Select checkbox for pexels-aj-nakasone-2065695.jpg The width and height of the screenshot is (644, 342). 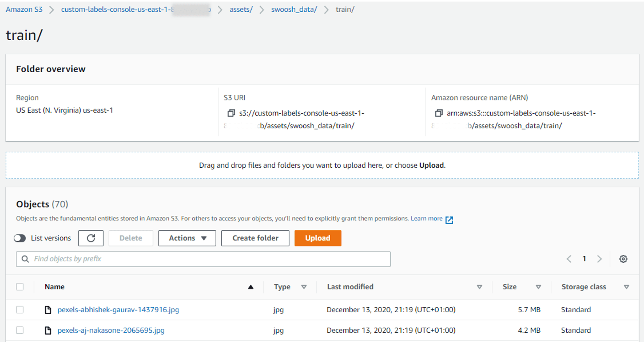pyautogui.click(x=20, y=330)
